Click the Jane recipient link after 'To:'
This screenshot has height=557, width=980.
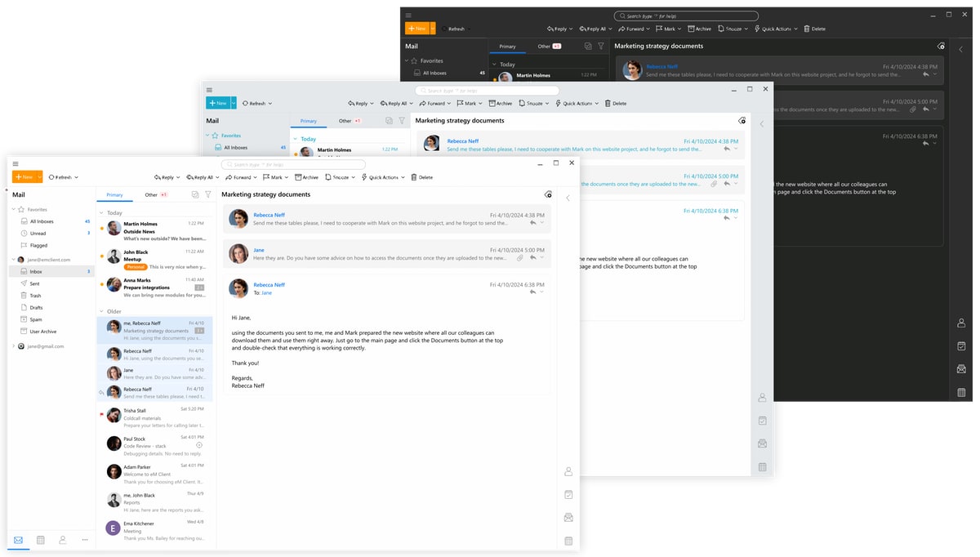266,292
